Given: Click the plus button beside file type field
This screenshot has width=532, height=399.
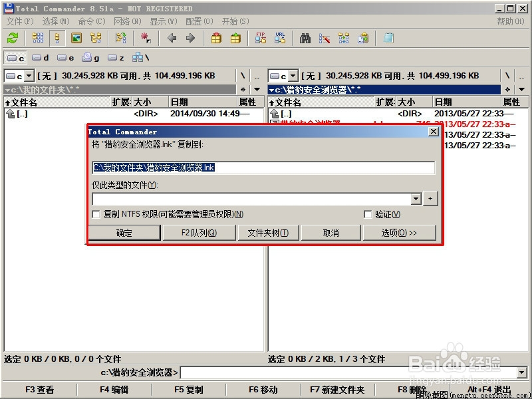Looking at the screenshot, I should (x=430, y=199).
